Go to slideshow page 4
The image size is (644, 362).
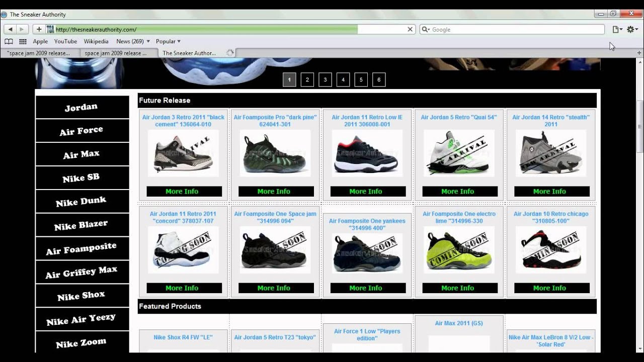point(343,79)
